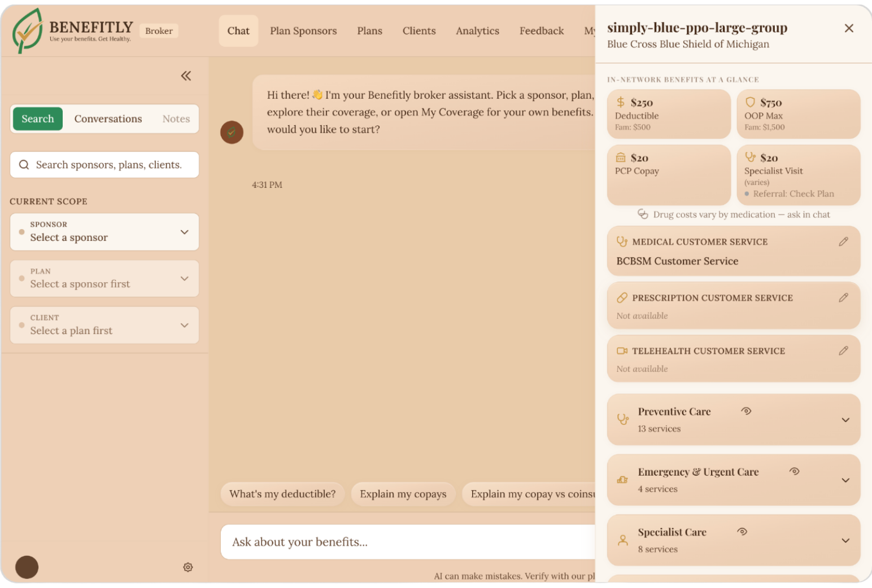Click the "Fam: $1,500" text
This screenshot has height=588, width=872.
click(x=765, y=128)
